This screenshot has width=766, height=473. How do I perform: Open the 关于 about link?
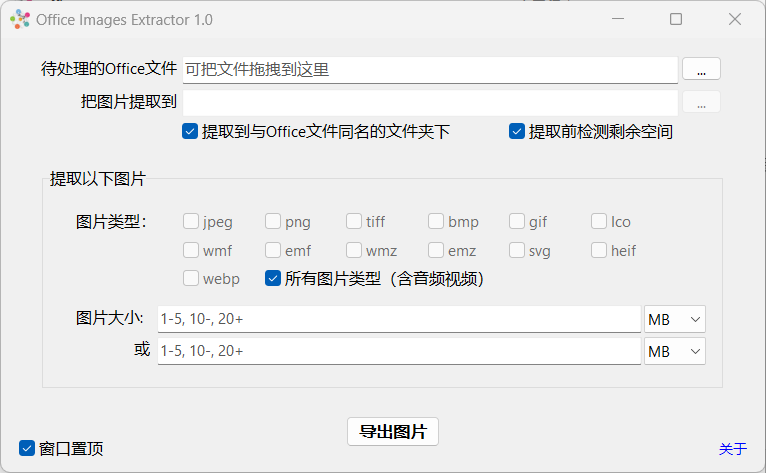point(733,449)
